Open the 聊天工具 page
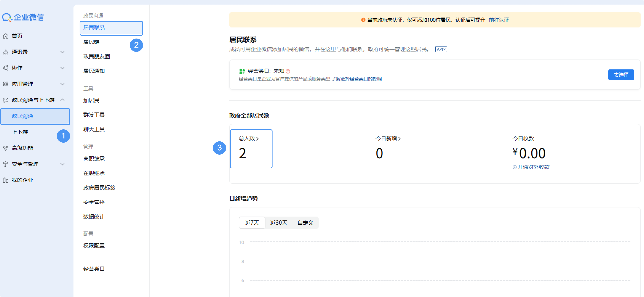The height and width of the screenshot is (297, 644). click(94, 129)
